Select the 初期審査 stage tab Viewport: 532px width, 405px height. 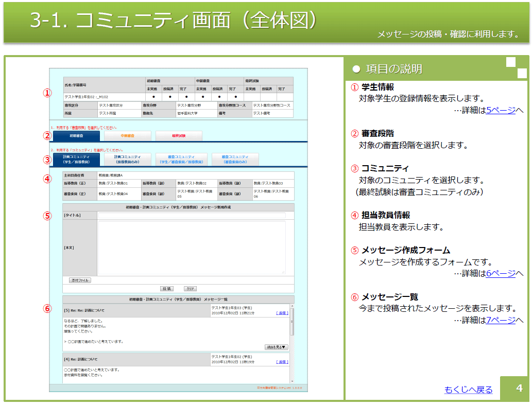tap(76, 136)
